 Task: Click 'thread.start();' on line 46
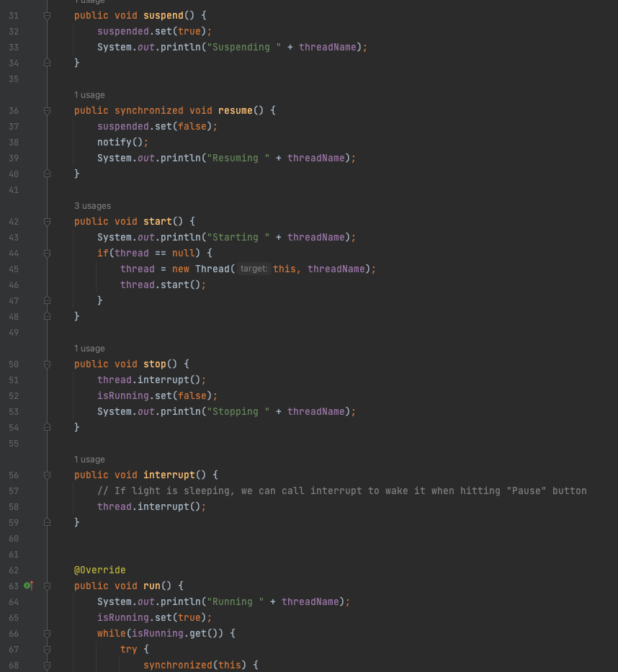click(163, 285)
